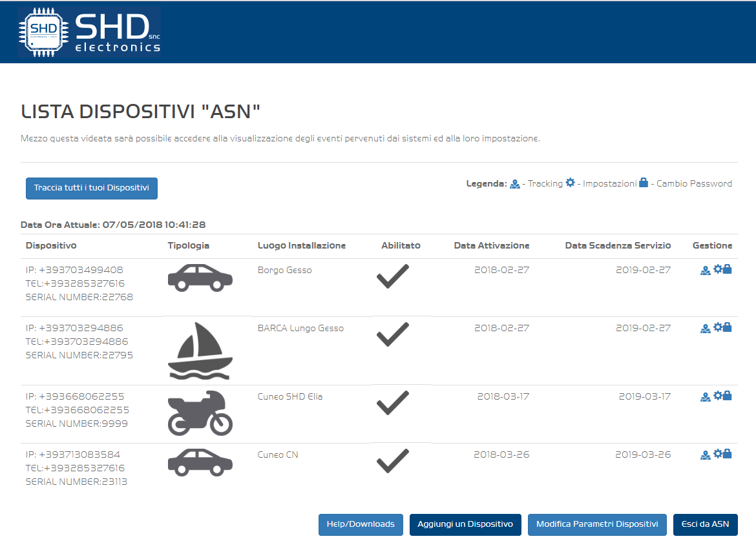Open tracking for the Borgo Gesso device
The height and width of the screenshot is (541, 756).
pos(705,270)
